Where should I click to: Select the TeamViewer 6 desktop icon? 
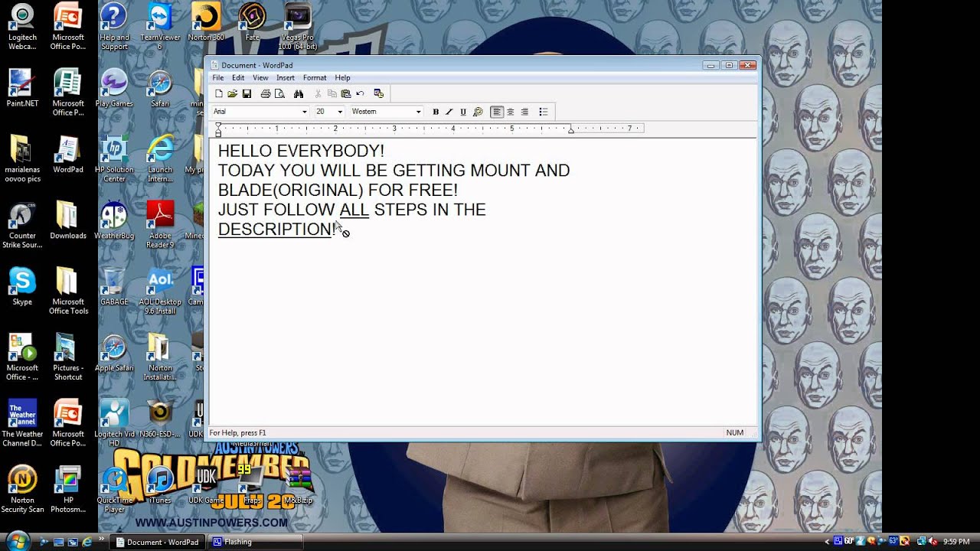click(x=160, y=27)
